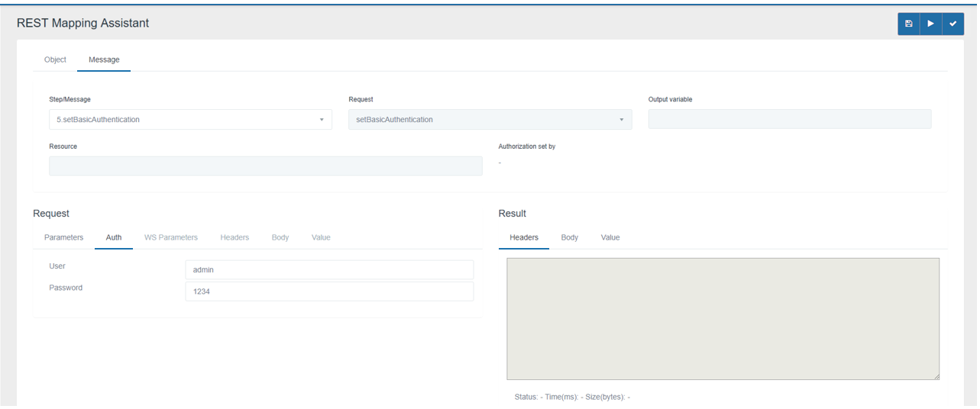Click the save icon button

coord(908,24)
